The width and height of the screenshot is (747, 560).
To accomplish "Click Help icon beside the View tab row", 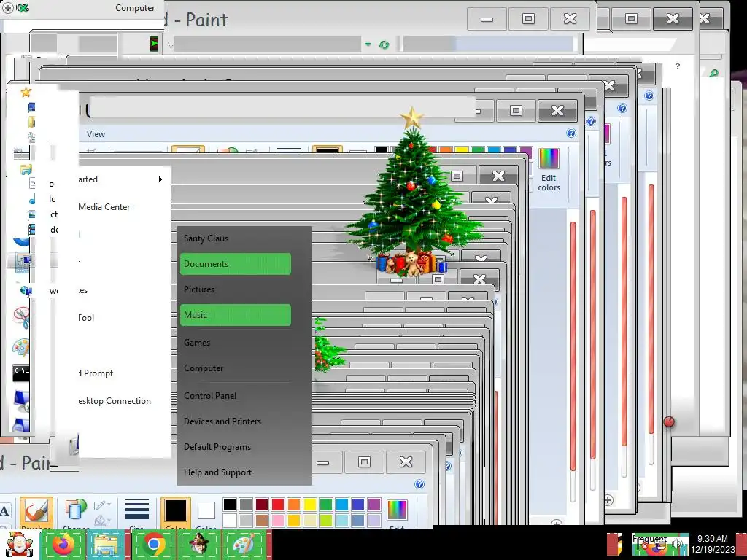I will click(571, 133).
